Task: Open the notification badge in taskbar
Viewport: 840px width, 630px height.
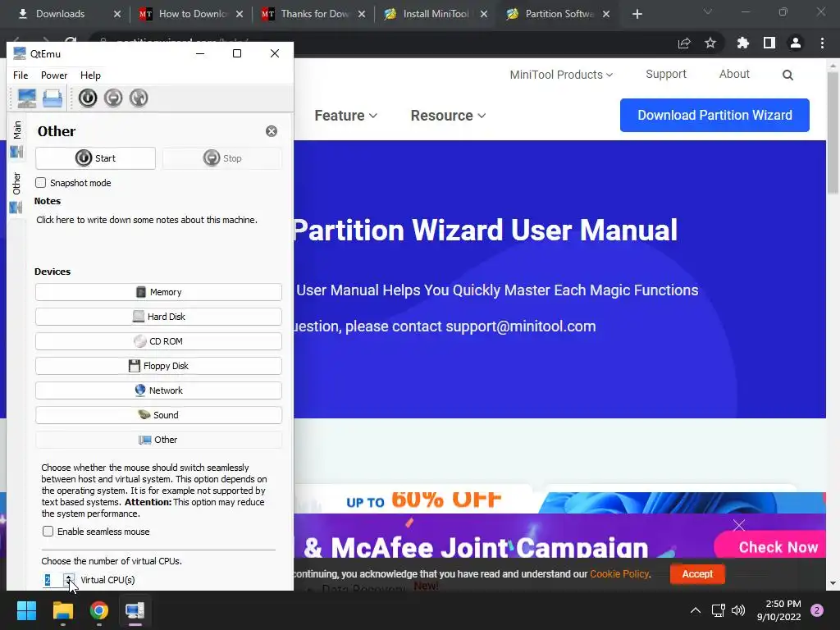Action: tap(817, 610)
